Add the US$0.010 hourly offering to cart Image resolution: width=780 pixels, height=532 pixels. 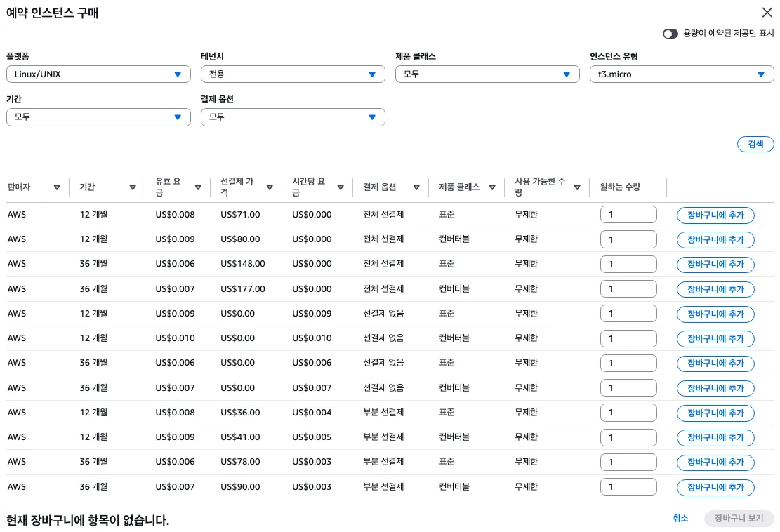[715, 338]
